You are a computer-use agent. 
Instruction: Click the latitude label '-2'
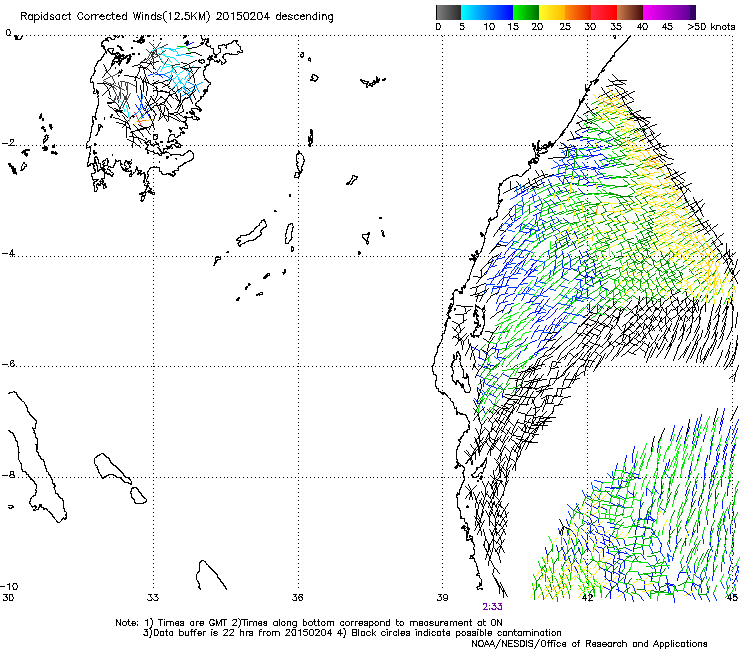tap(8, 143)
